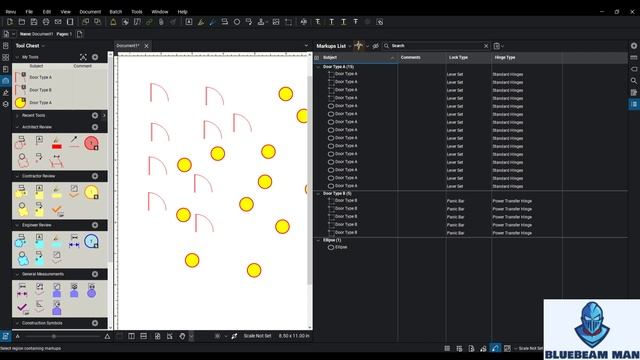Toggle split view icon in bottom bar
Image resolution: width=640 pixels, height=360 pixels.
131,336
